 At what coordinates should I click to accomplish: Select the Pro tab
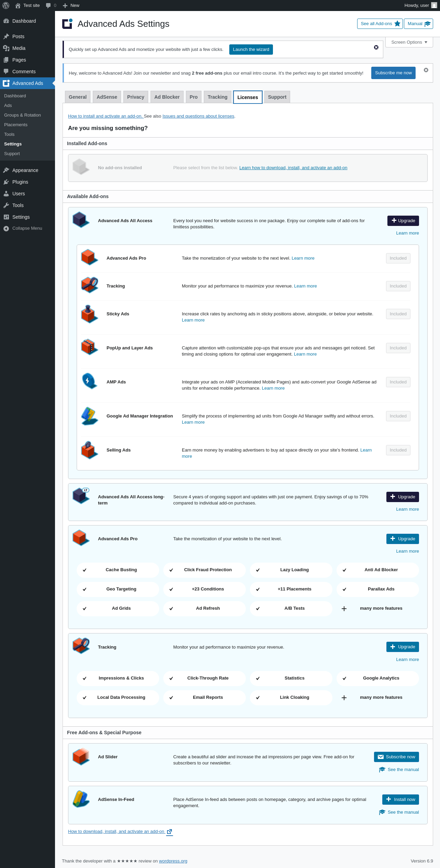[194, 97]
